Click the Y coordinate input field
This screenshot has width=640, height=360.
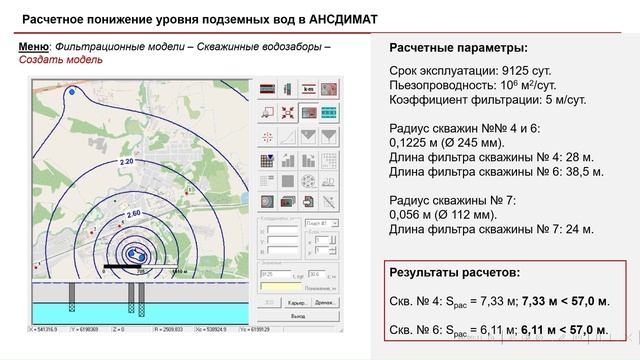tap(283, 241)
